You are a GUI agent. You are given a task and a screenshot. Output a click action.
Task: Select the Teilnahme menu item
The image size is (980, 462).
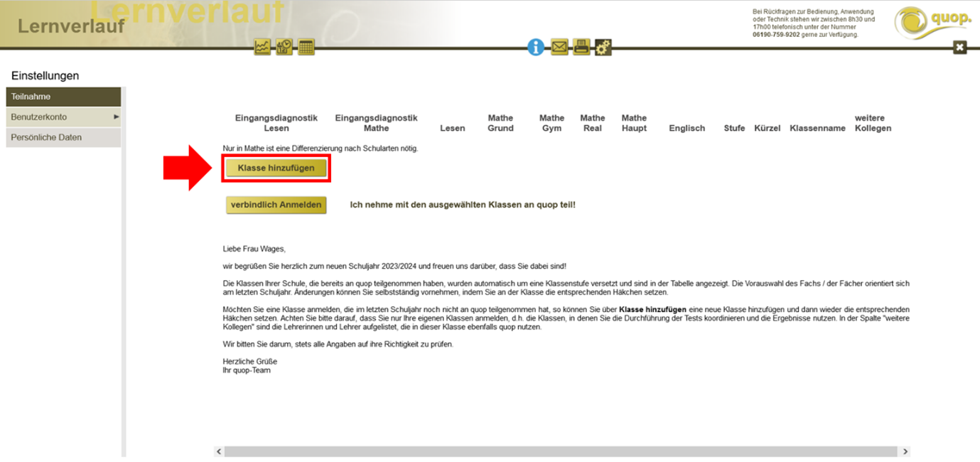coord(63,97)
